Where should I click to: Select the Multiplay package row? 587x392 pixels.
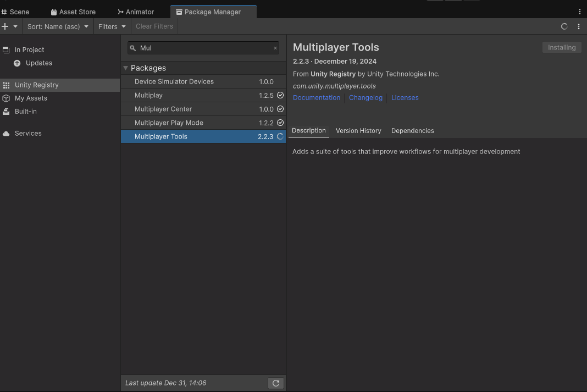tap(203, 96)
